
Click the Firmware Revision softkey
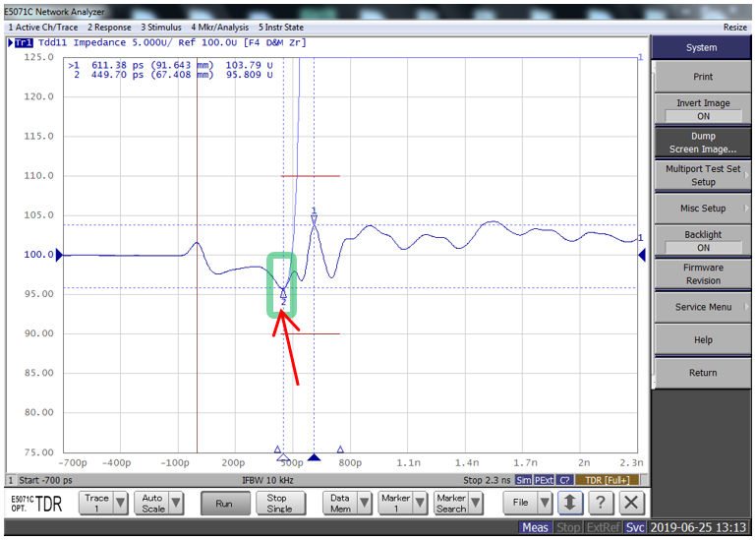[703, 273]
